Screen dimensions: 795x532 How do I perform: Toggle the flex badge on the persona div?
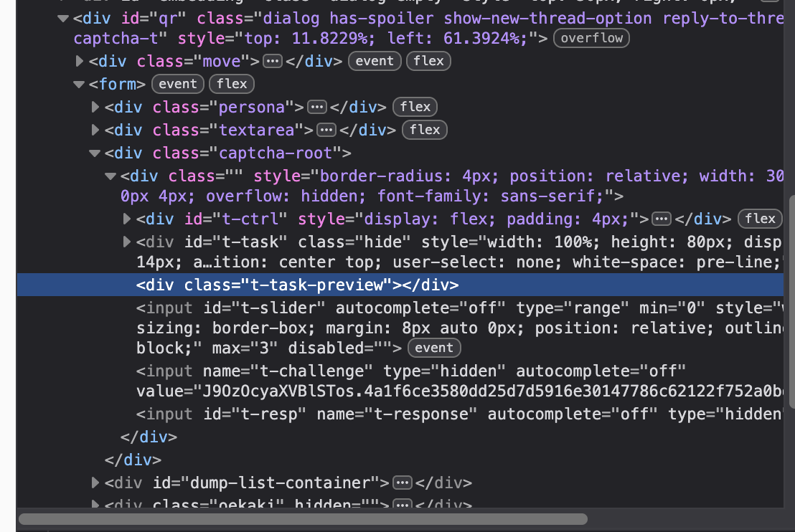415,107
